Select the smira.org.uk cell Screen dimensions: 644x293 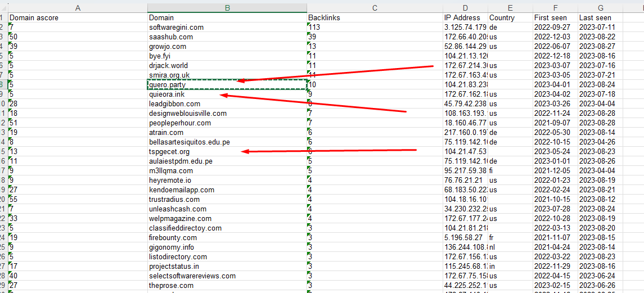click(x=227, y=75)
